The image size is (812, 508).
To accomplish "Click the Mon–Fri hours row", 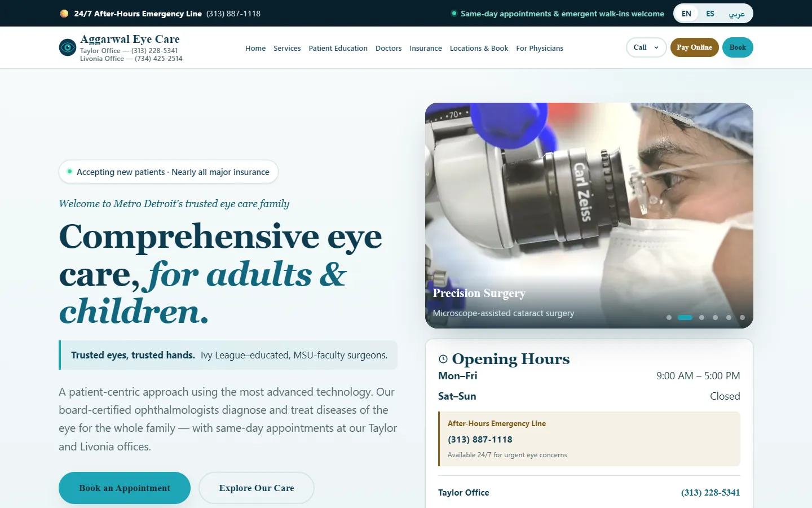I will pos(589,376).
